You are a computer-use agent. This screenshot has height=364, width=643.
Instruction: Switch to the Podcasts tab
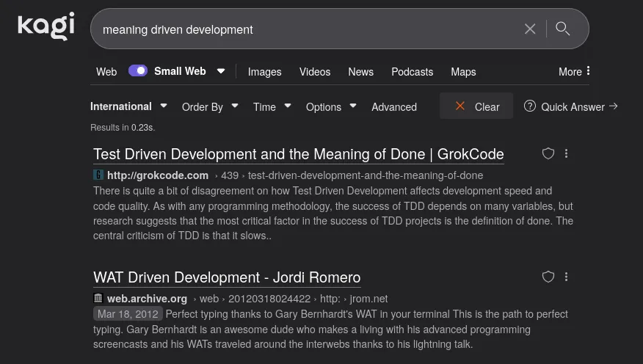pyautogui.click(x=412, y=72)
